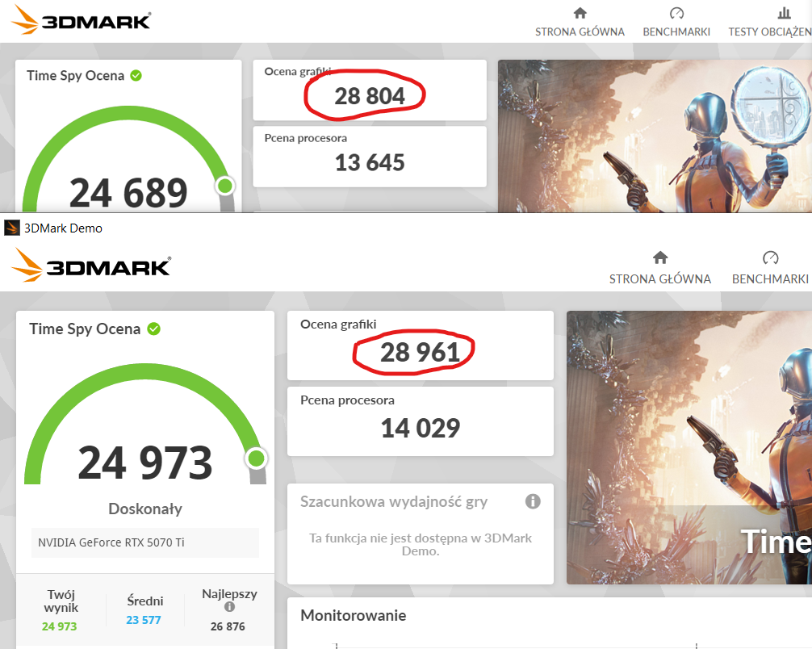Viewport: 812px width, 649px height.
Task: Open STRONA GŁÓWNA in the upper window
Action: pyautogui.click(x=580, y=31)
